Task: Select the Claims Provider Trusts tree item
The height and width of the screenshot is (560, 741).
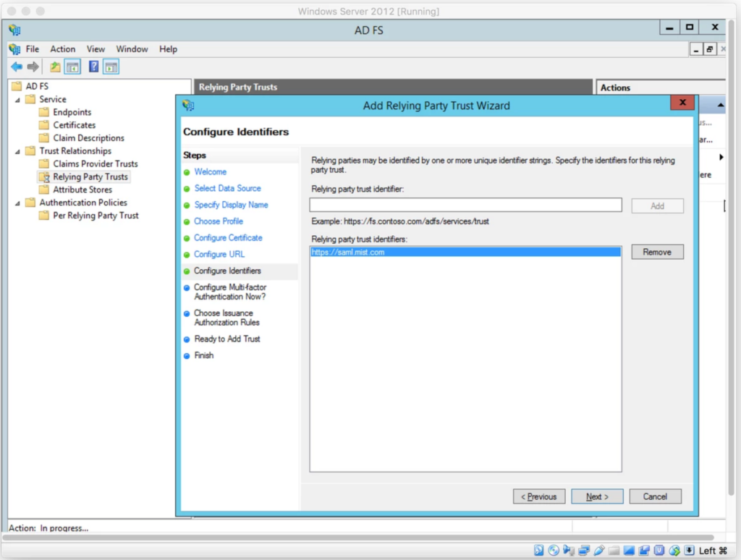Action: point(95,164)
